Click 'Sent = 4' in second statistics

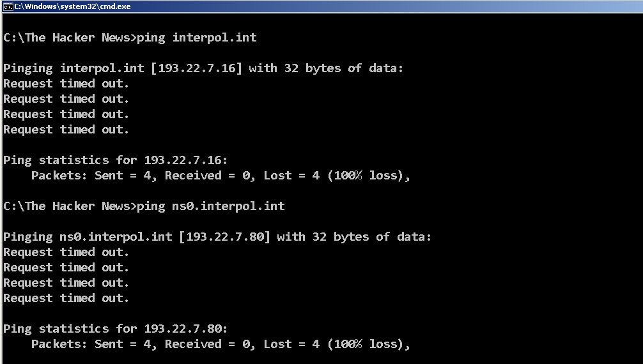tap(123, 344)
